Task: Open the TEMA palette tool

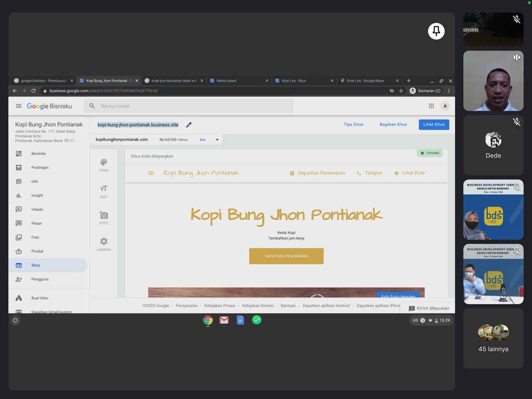Action: coord(103,165)
